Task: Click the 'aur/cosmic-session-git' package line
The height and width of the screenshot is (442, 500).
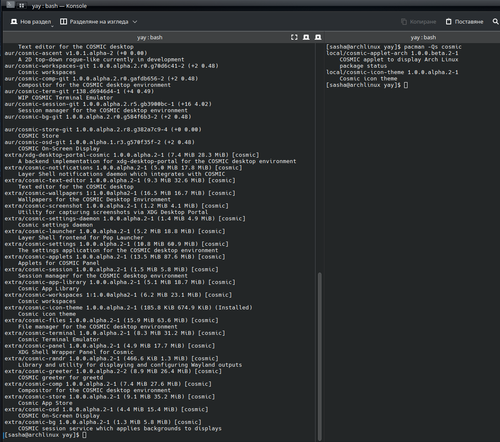Action: click(x=108, y=104)
